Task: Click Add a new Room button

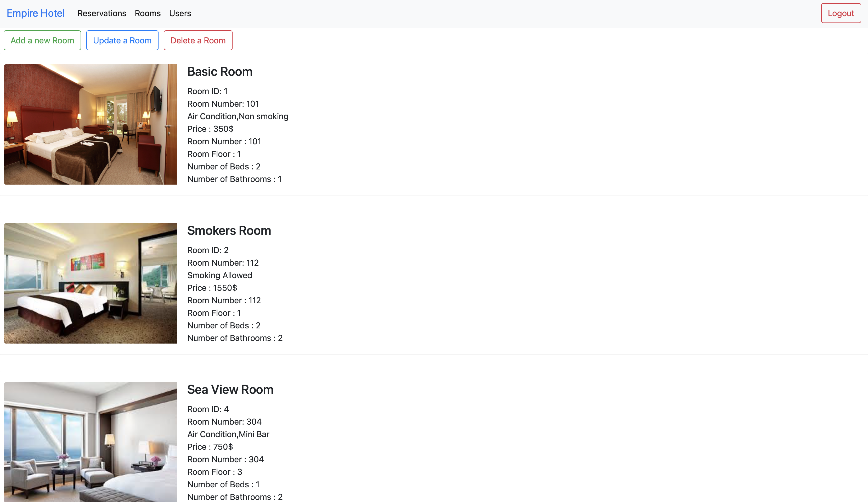Action: pos(42,40)
